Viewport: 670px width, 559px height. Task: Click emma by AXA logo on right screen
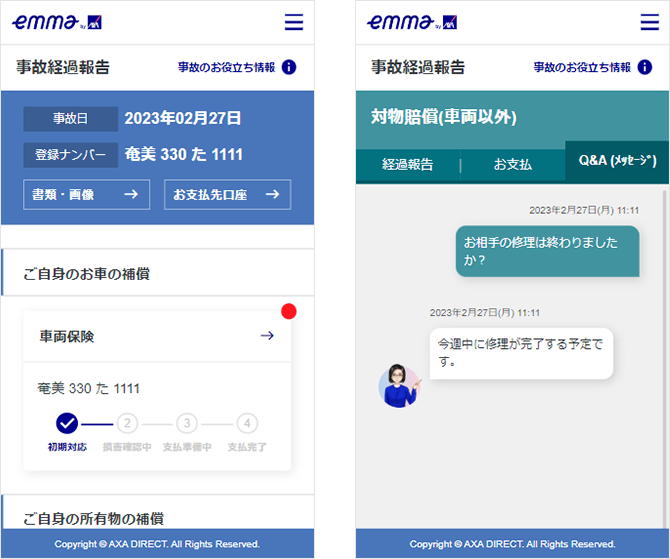(412, 22)
